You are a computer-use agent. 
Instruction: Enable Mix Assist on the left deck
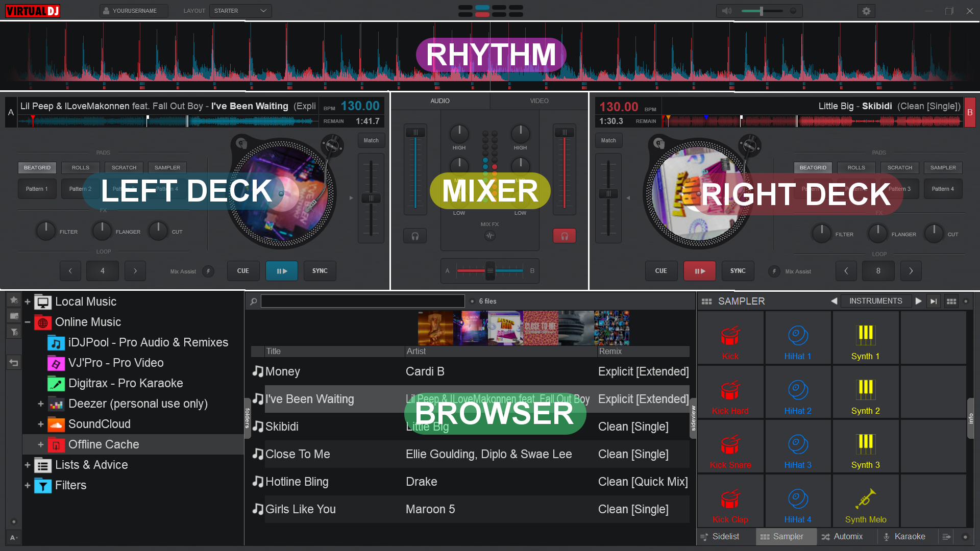[208, 271]
